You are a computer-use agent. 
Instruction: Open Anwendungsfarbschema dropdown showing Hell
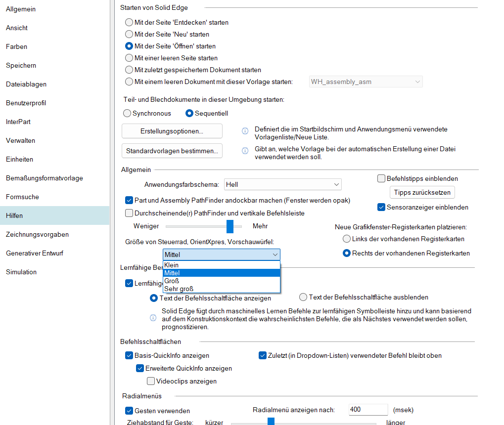click(x=282, y=184)
